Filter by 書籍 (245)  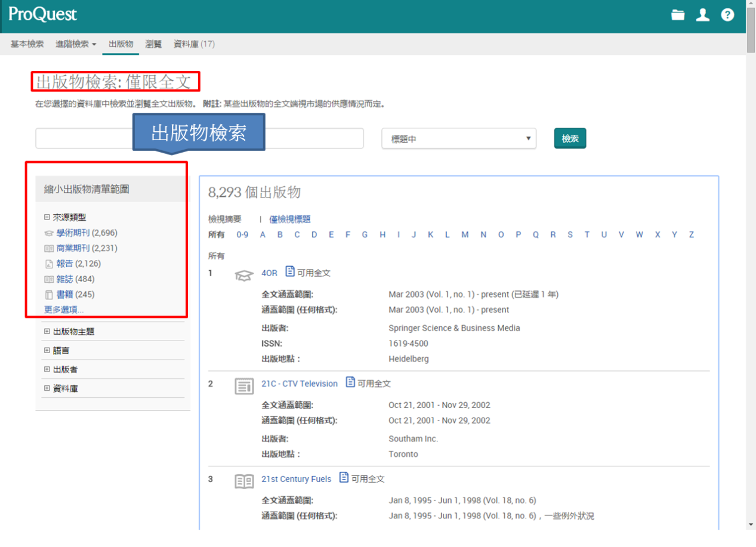(x=75, y=295)
